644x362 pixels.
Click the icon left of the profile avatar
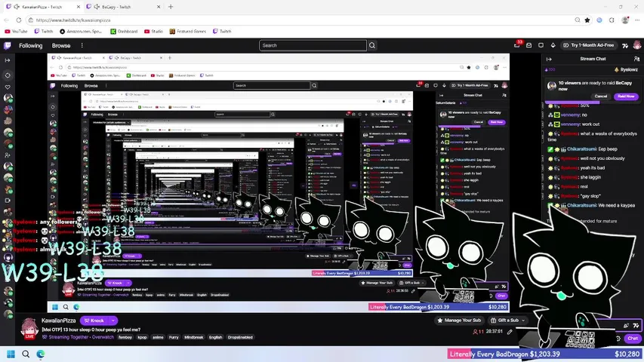click(625, 45)
